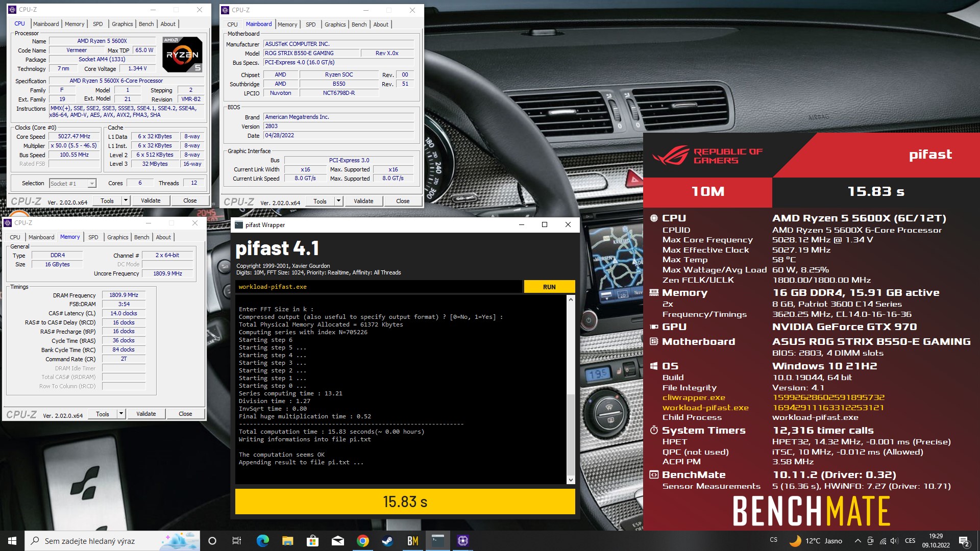Click Close in CPU-Z Memory window

185,414
